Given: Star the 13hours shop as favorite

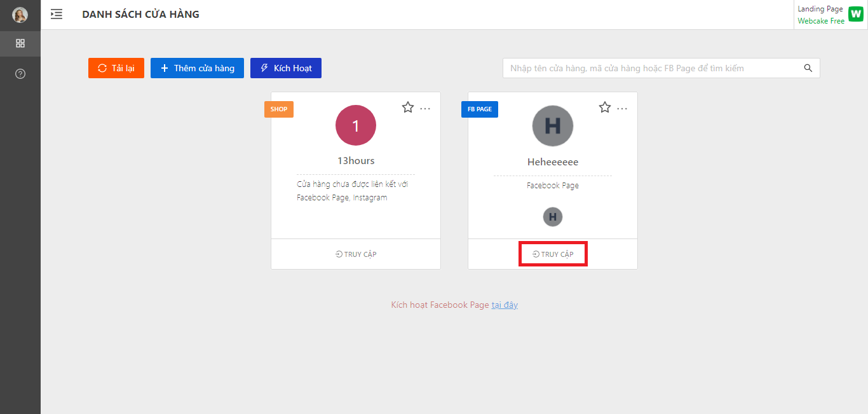Looking at the screenshot, I should click(408, 107).
